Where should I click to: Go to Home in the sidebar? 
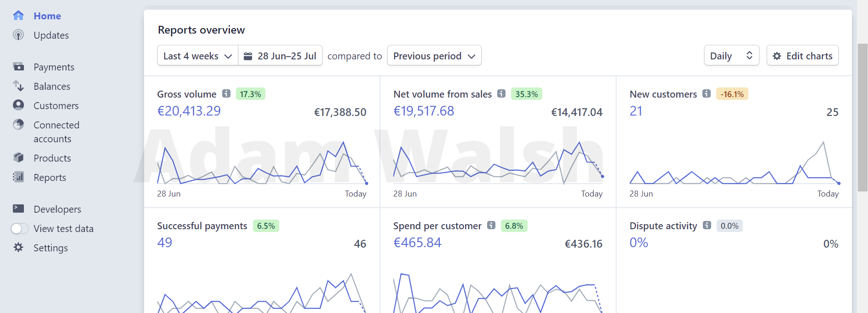pos(47,16)
